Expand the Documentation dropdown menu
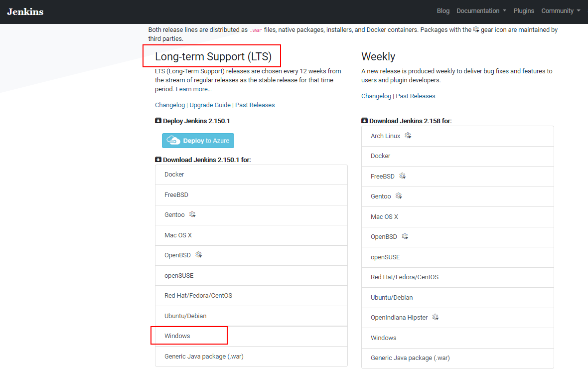The width and height of the screenshot is (588, 373). pos(481,11)
